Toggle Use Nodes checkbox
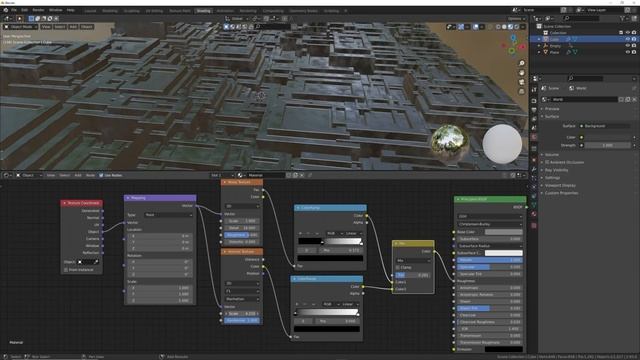This screenshot has width=640, height=360. [x=101, y=175]
